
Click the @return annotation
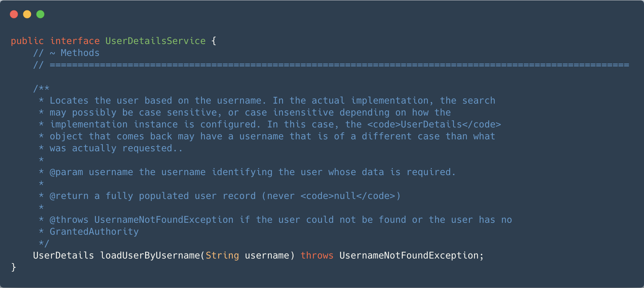(x=69, y=196)
